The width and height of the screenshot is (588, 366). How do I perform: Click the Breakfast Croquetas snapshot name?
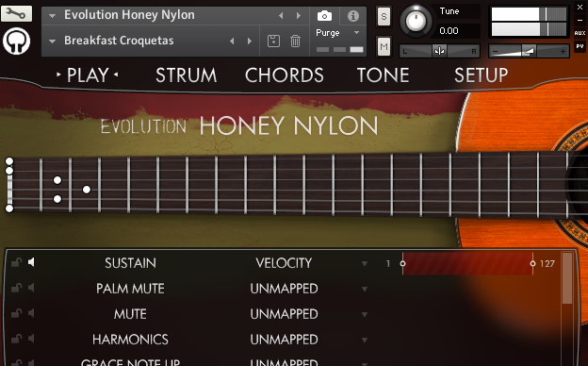[x=119, y=41]
